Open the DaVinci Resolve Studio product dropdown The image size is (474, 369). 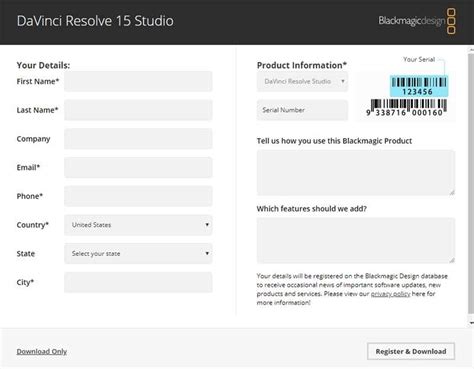[302, 81]
